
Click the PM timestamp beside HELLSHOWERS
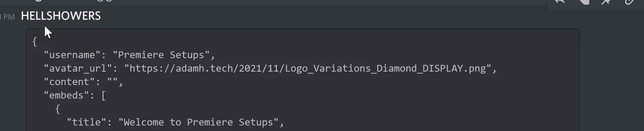point(8,17)
